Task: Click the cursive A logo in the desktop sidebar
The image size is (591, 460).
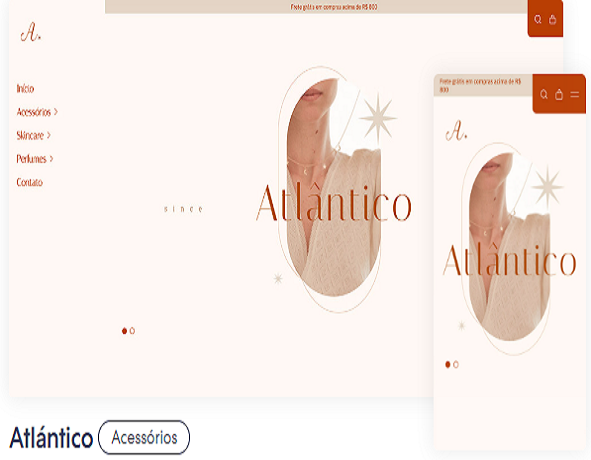Action: click(x=30, y=32)
